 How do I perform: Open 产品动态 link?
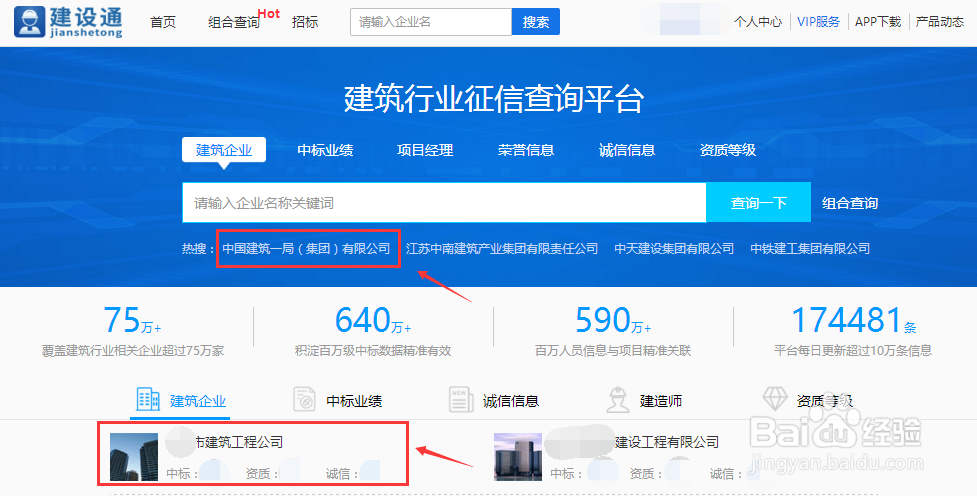(940, 22)
